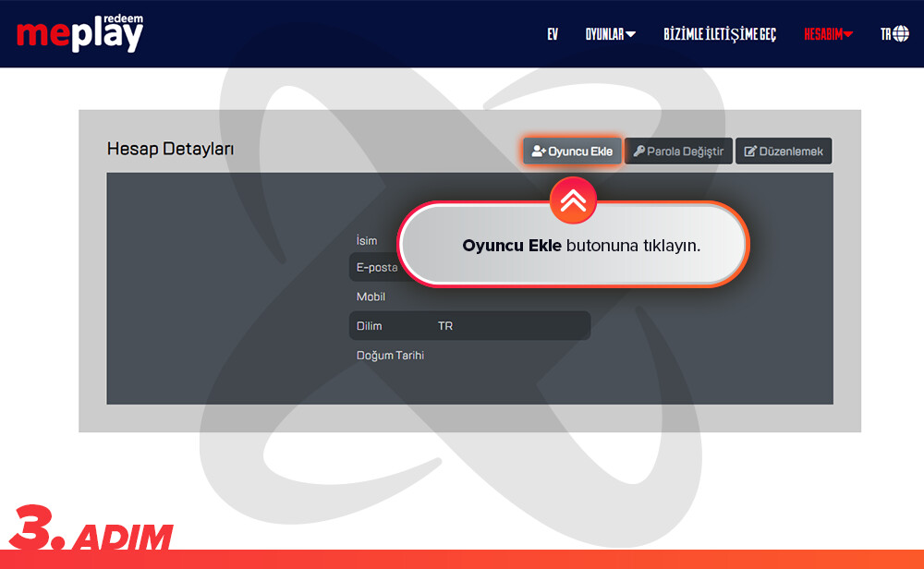Screen dimensions: 924x569
Task: Click the meplay redeem logo
Action: 79,33
